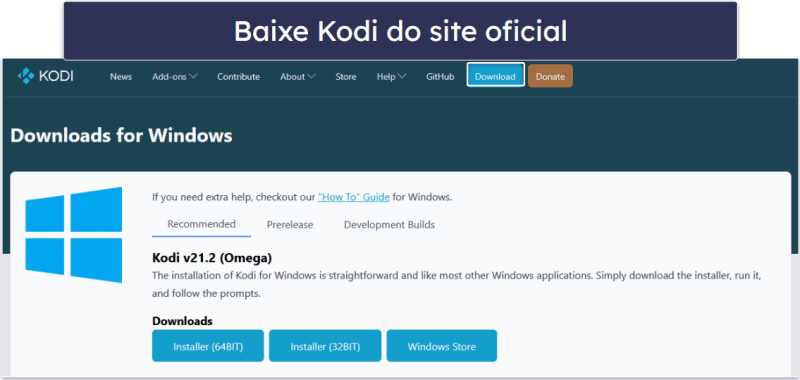Switch to the Prerelease tab

(x=290, y=225)
